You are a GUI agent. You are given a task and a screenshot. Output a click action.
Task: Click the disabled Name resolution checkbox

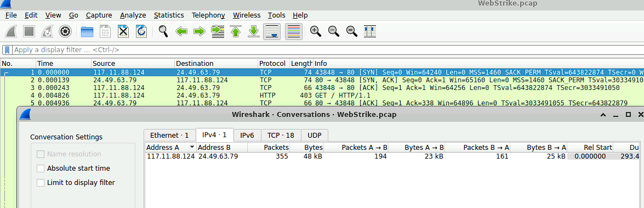41,154
